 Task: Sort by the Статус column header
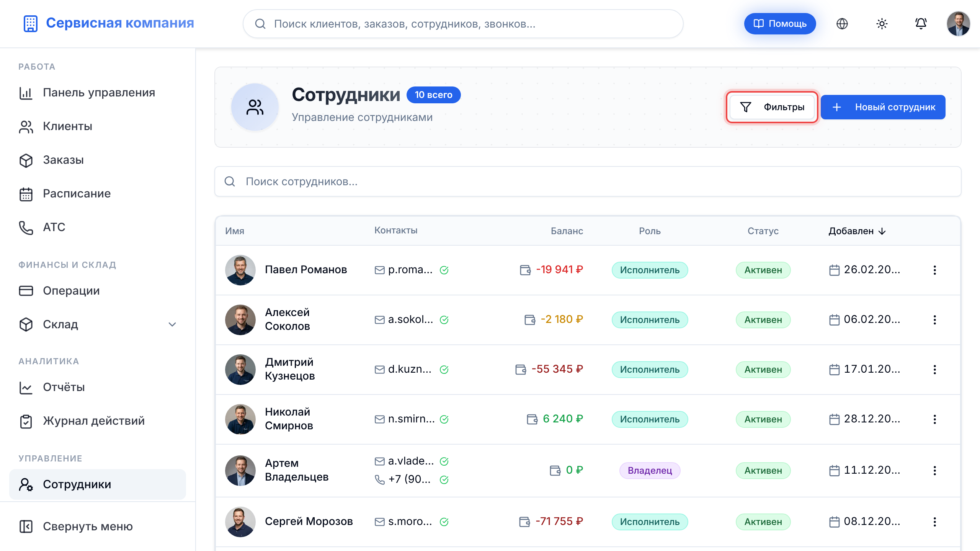click(763, 231)
